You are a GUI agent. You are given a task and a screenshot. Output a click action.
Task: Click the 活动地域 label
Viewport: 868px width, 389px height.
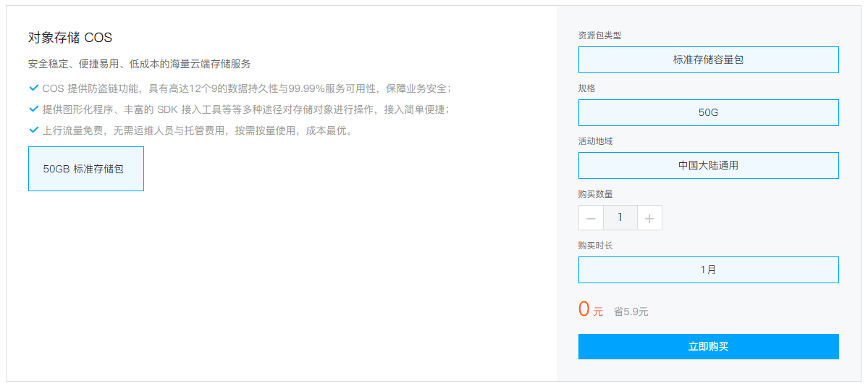pos(595,141)
